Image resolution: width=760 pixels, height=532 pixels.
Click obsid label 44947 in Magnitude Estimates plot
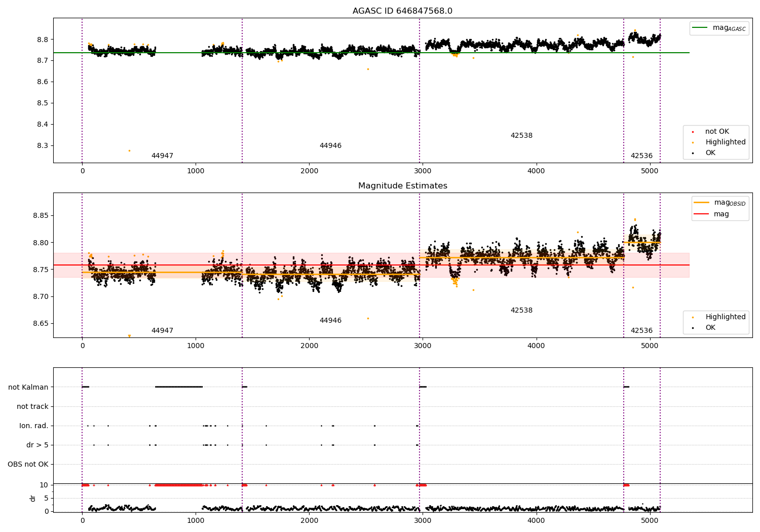point(162,331)
